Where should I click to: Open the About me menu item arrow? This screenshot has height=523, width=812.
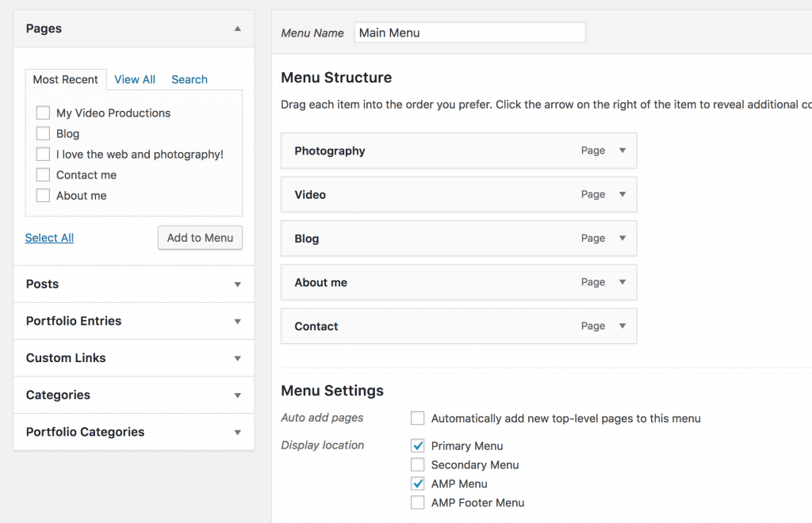click(x=622, y=282)
